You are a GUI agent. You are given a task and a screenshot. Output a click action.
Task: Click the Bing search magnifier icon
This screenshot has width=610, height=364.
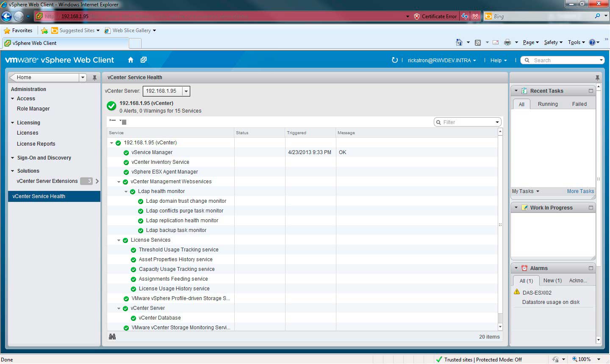click(x=597, y=16)
